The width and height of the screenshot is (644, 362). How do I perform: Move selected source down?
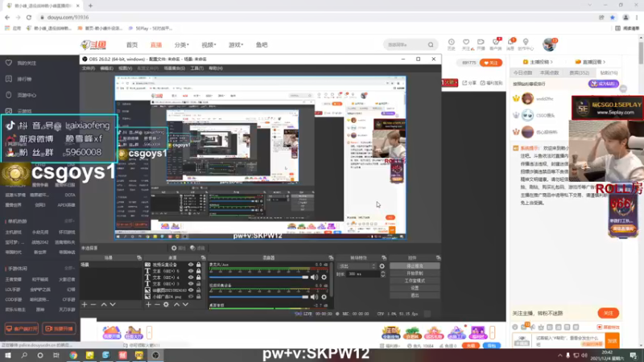point(186,305)
